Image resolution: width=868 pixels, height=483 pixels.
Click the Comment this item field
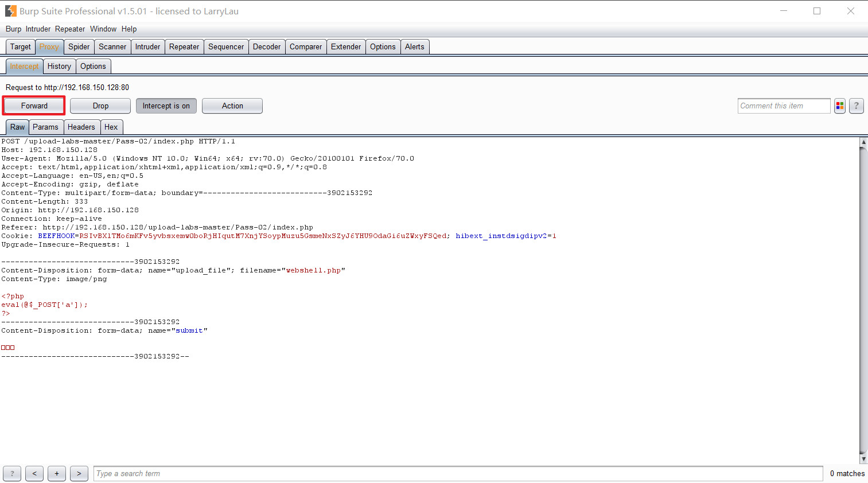pos(784,106)
